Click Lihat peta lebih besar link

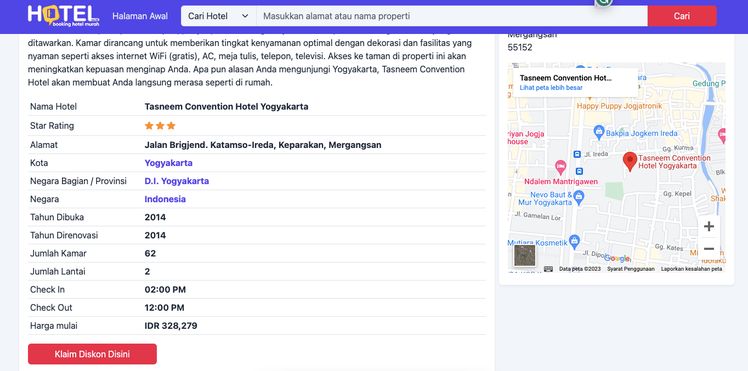551,88
